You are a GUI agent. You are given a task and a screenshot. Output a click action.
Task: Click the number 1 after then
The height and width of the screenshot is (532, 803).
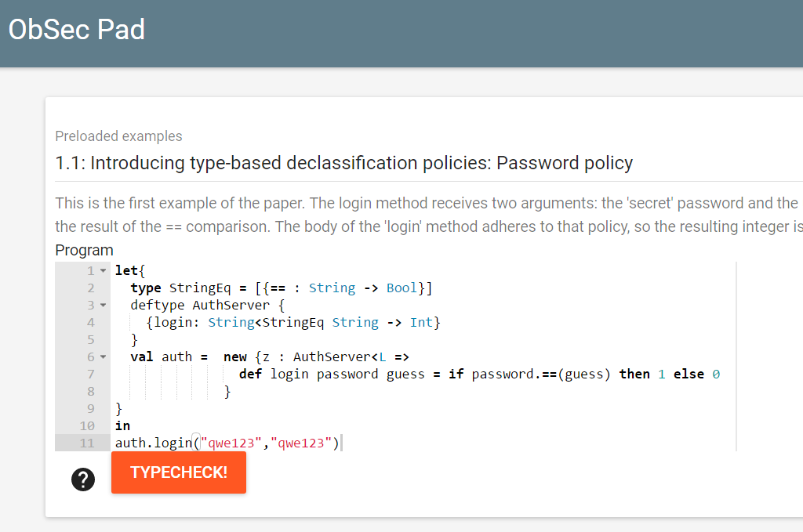[662, 375]
